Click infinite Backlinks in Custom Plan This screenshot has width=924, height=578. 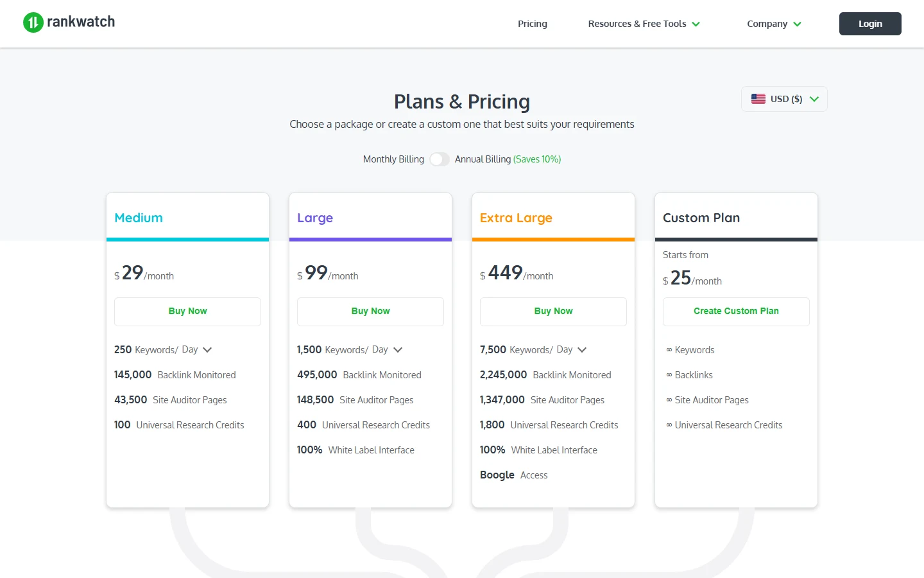690,375
